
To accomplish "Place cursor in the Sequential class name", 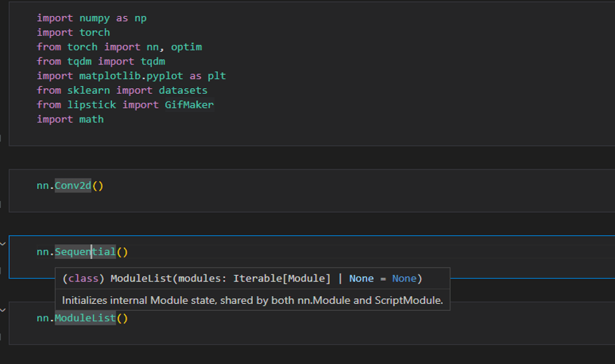I will pos(85,252).
